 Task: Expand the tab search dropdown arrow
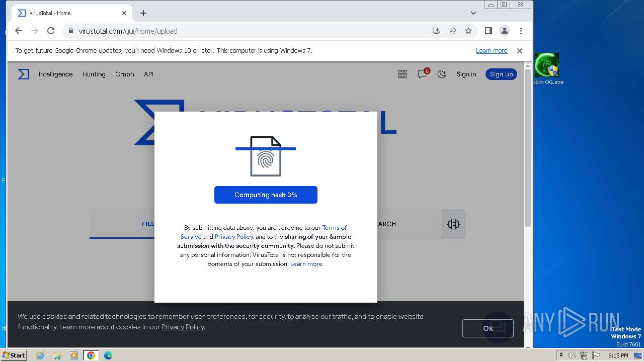pos(473,13)
